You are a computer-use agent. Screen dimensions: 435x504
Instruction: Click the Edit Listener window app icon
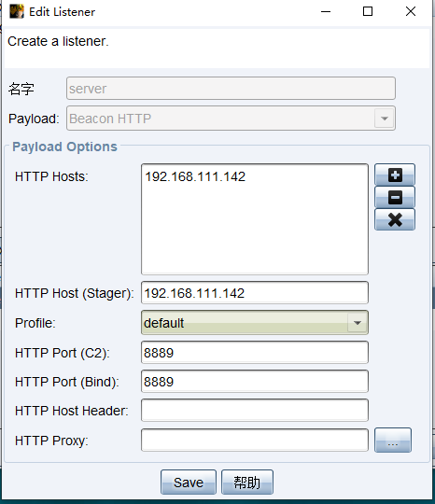point(17,11)
